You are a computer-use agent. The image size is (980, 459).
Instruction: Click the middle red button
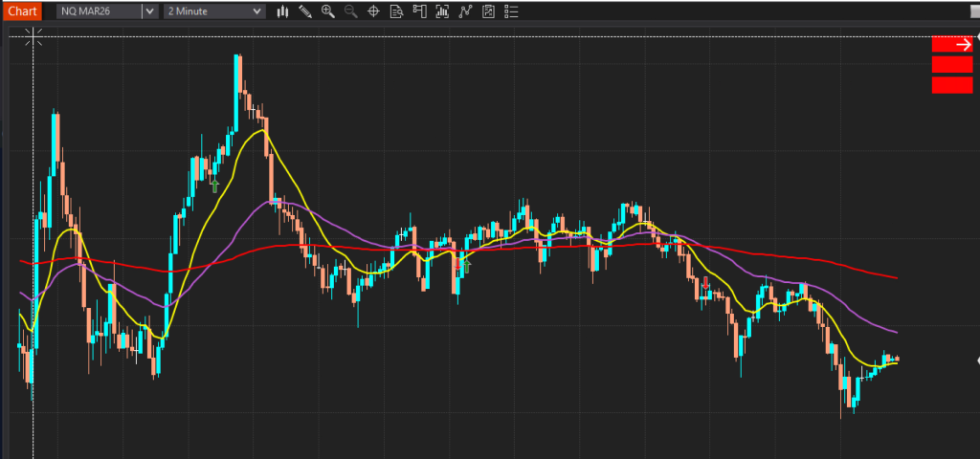click(x=951, y=65)
